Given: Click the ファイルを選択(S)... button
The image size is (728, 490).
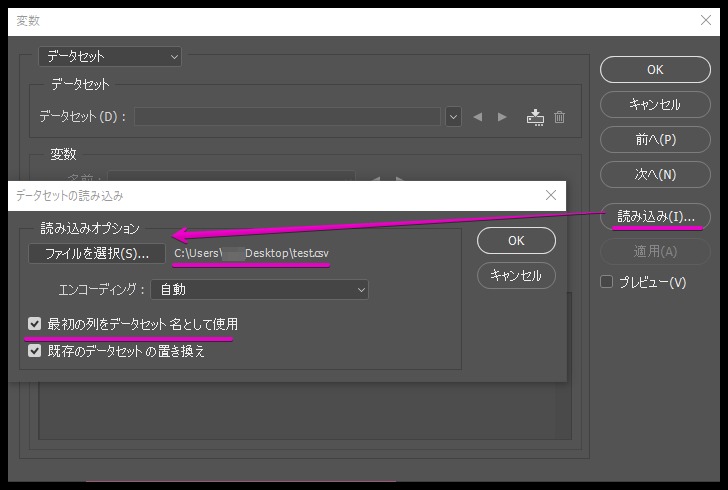Looking at the screenshot, I should [x=97, y=254].
